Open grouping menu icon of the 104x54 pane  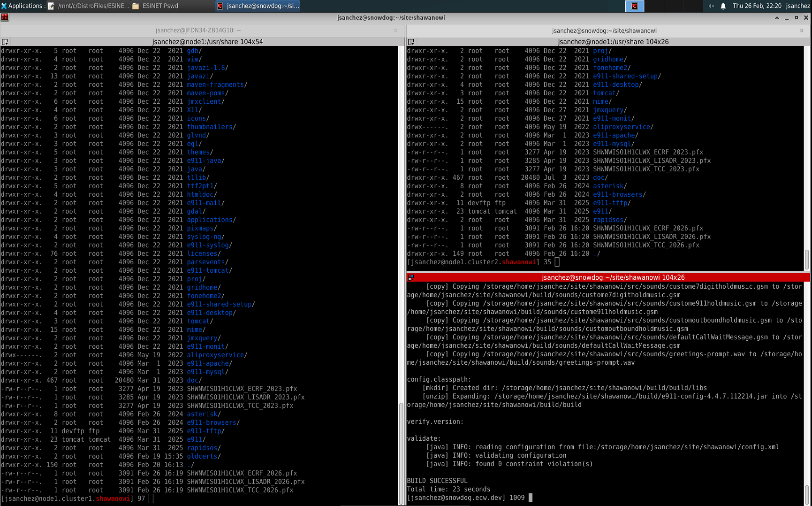point(5,42)
